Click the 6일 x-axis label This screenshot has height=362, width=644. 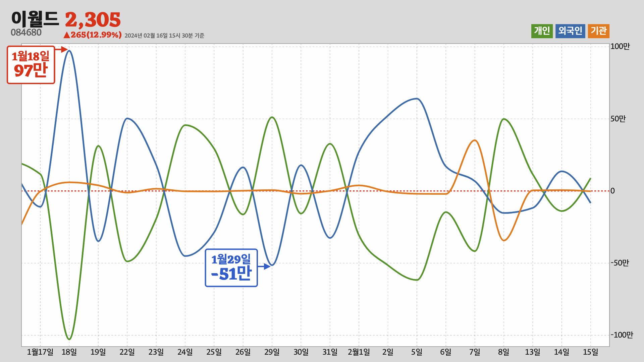click(x=446, y=352)
